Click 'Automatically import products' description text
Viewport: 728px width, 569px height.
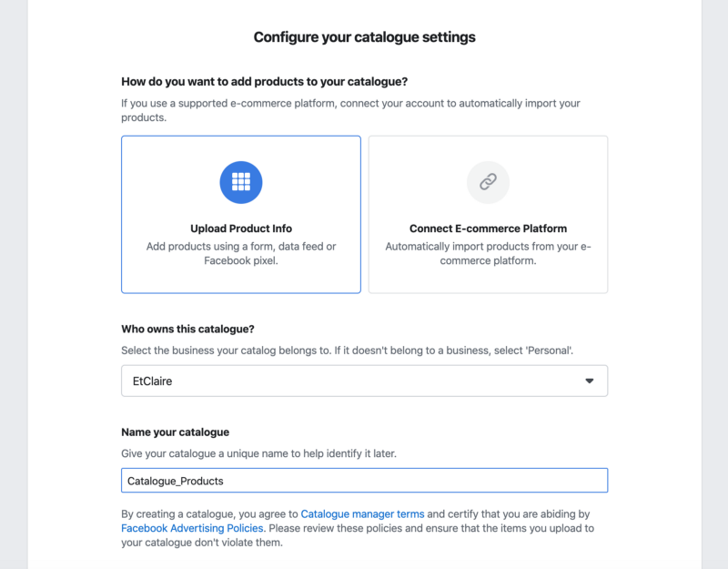[x=488, y=253]
